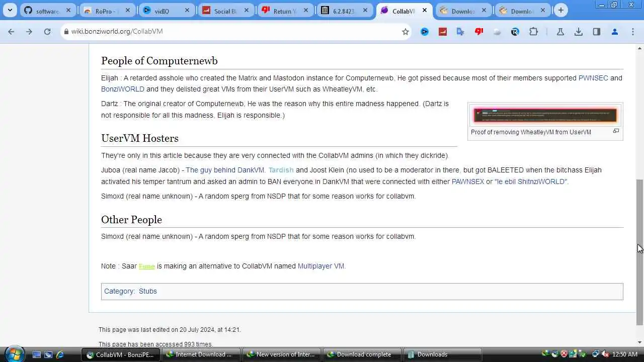
Task: Click the vertical scrollbar thumb
Action: click(x=640, y=252)
